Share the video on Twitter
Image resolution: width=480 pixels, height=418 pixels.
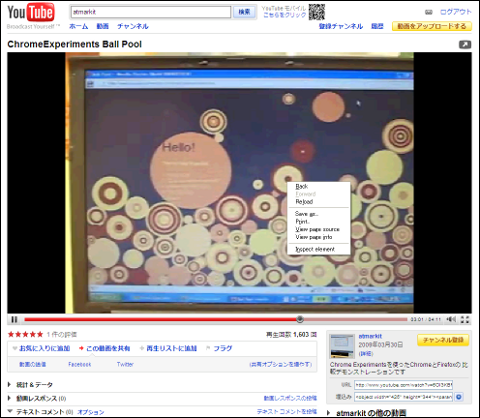coord(125,364)
